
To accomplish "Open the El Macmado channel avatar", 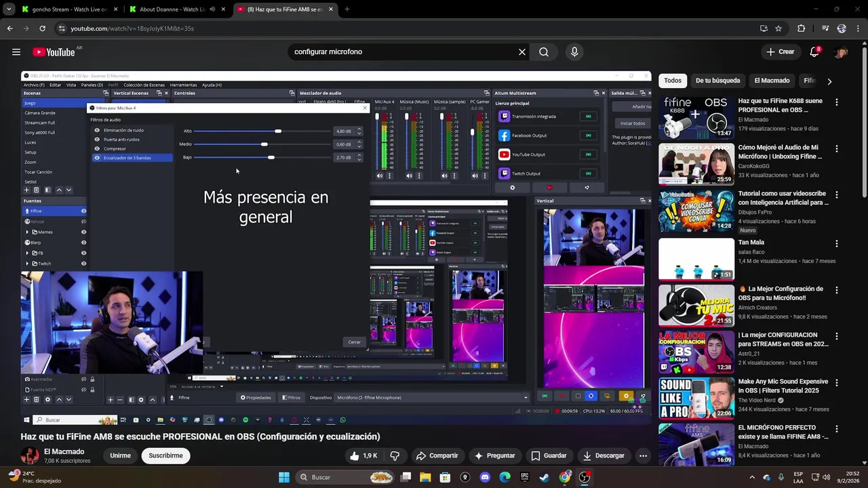I will 30,455.
